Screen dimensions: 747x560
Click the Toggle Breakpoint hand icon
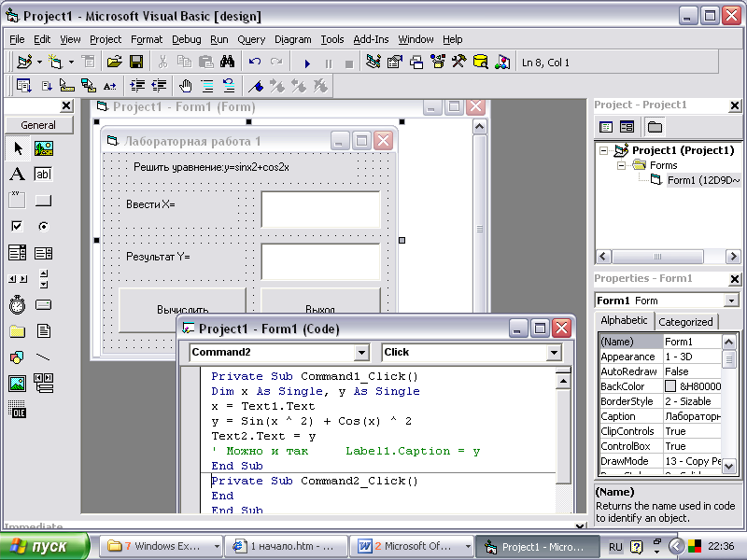185,86
